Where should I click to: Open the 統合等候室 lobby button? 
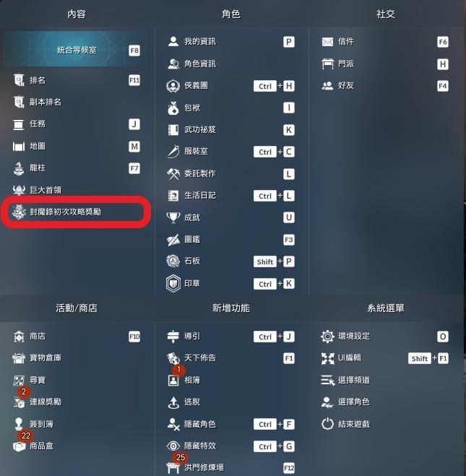pos(77,50)
